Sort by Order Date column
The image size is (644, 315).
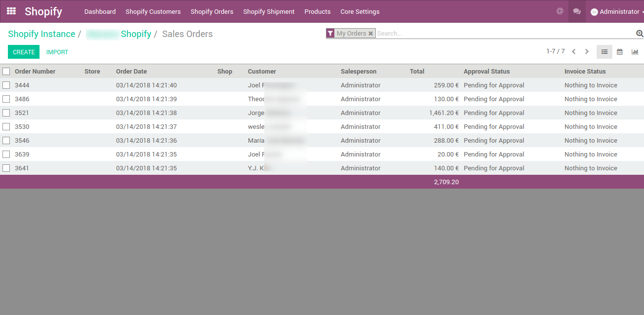131,72
